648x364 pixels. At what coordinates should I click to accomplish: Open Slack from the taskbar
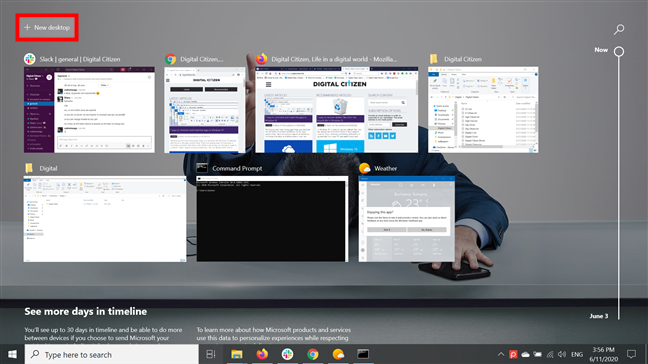click(287, 354)
